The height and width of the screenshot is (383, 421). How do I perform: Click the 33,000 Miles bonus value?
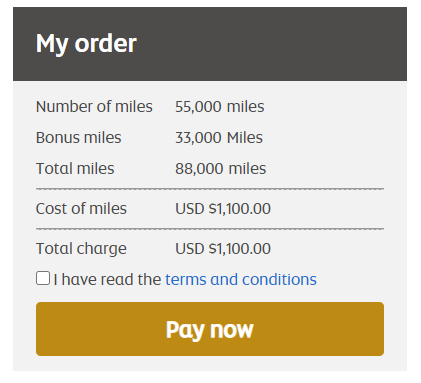point(219,138)
